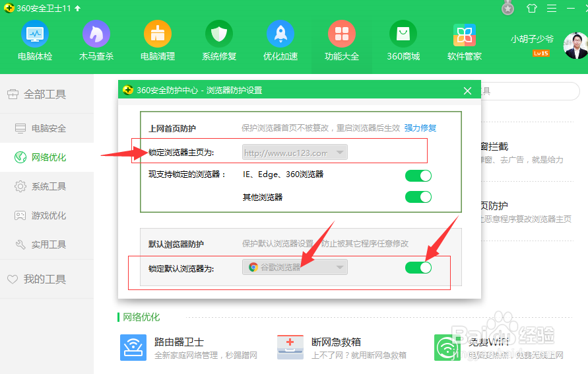Click the Lv15 level badge

click(x=540, y=54)
